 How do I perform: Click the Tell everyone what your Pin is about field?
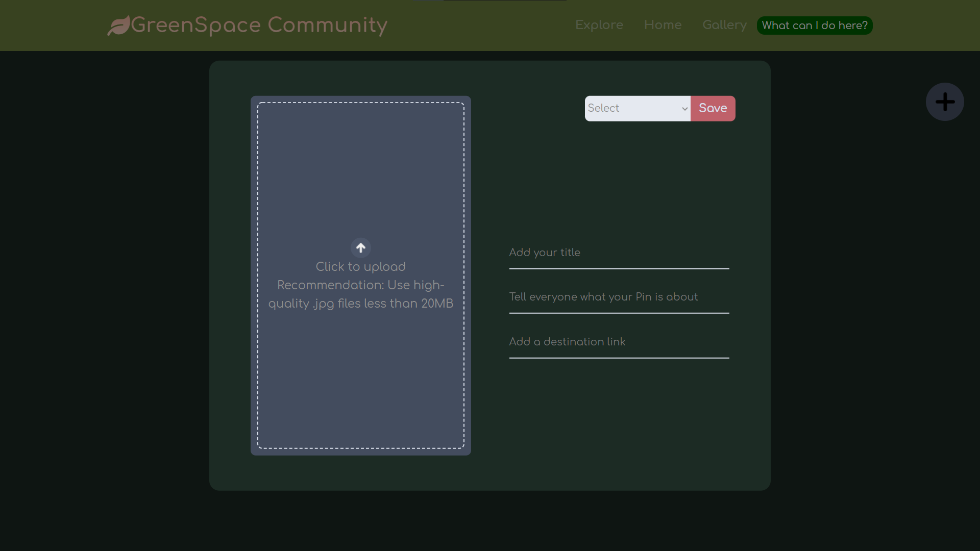(x=619, y=297)
